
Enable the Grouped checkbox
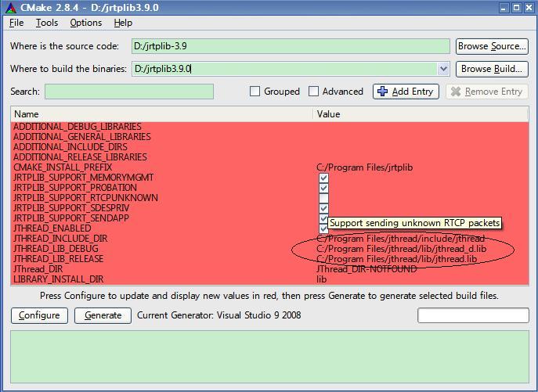(255, 92)
